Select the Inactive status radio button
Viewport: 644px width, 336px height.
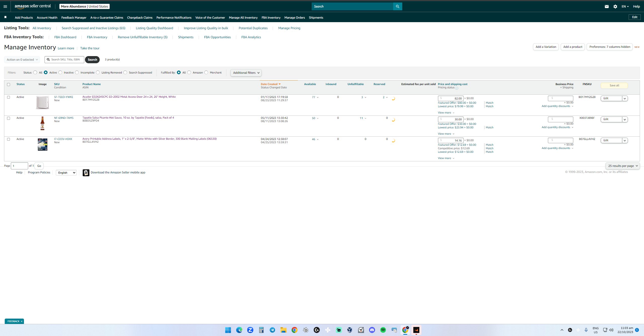coord(60,72)
